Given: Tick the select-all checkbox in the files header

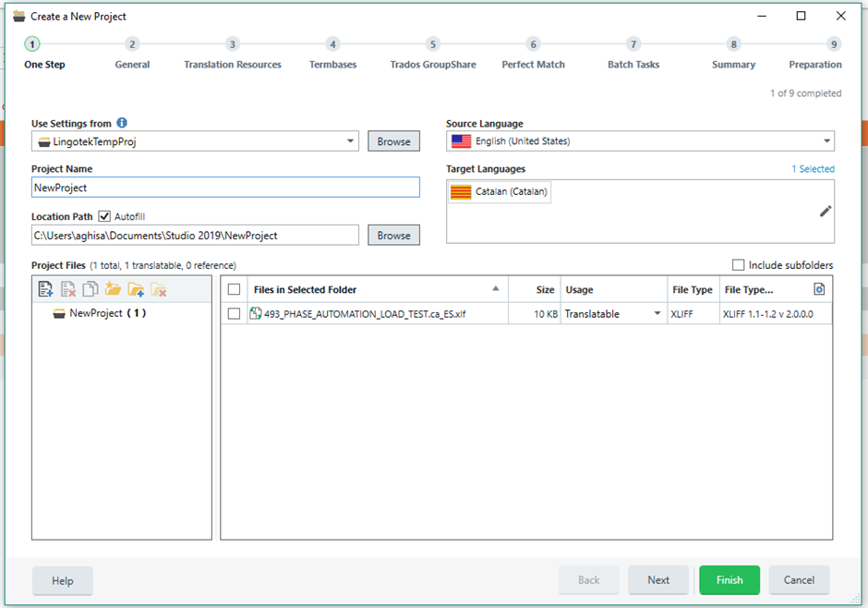Looking at the screenshot, I should (x=234, y=289).
